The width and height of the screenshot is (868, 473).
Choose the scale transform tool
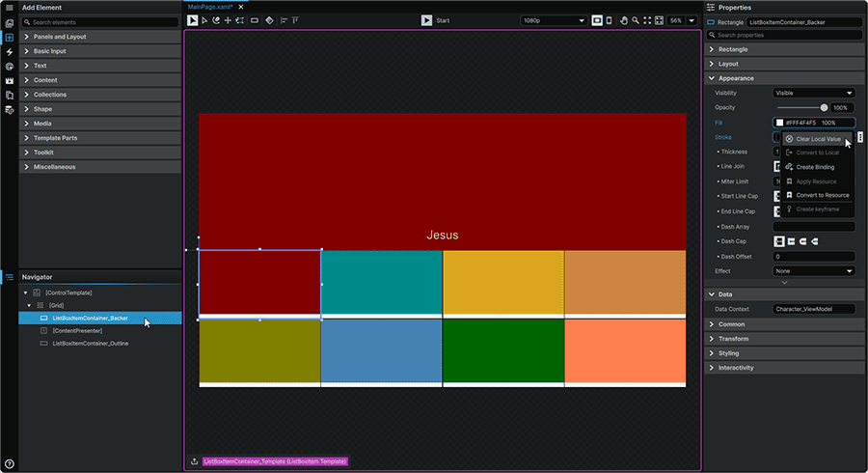[x=240, y=20]
